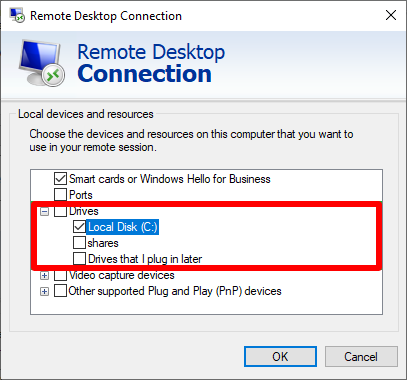
Task: Expand Other supported PnP devices node
Action: tap(44, 291)
